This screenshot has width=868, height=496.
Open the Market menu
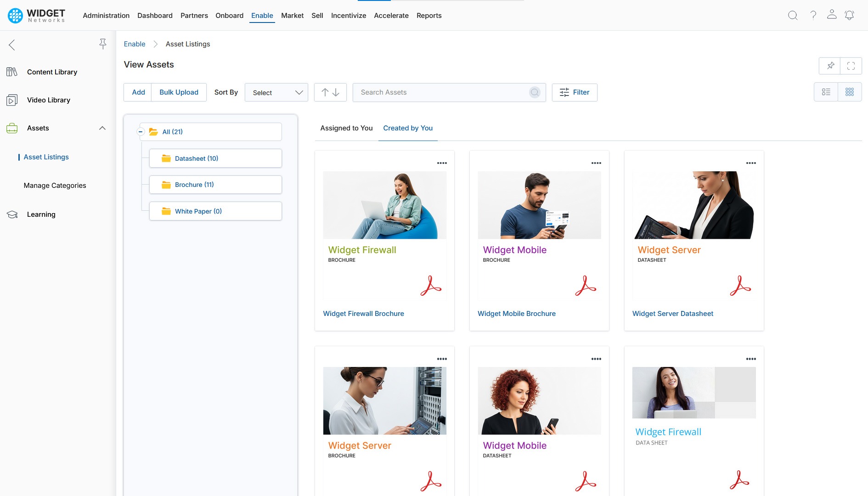[x=292, y=15]
